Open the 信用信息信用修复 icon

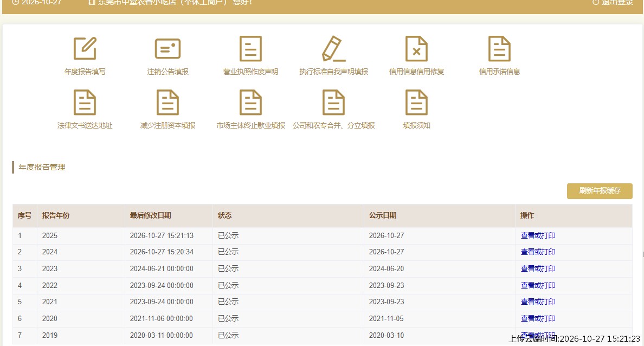416,48
